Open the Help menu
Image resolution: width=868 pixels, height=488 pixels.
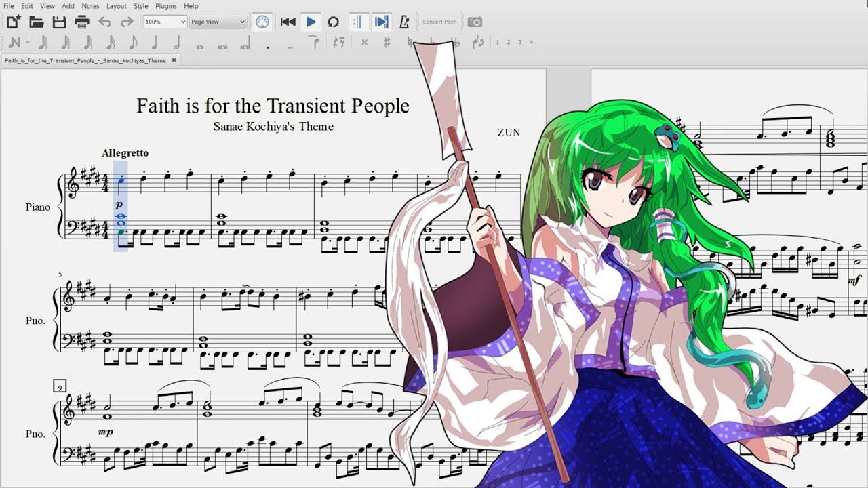click(191, 6)
